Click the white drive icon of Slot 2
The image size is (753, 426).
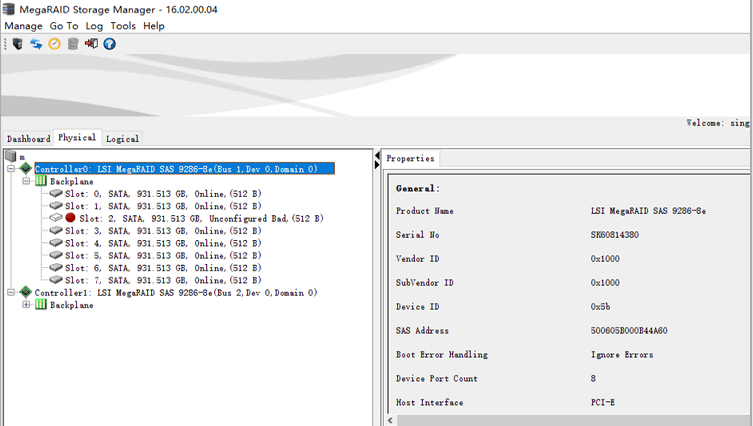[56, 218]
